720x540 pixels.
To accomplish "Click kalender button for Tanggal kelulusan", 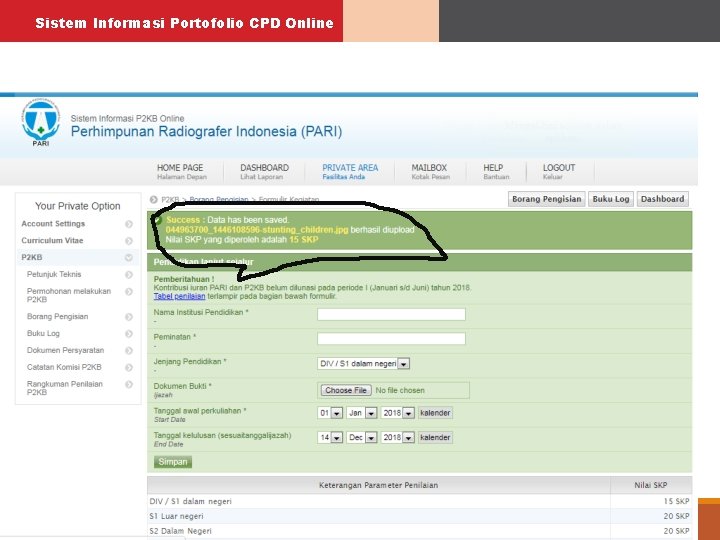I will tap(435, 438).
